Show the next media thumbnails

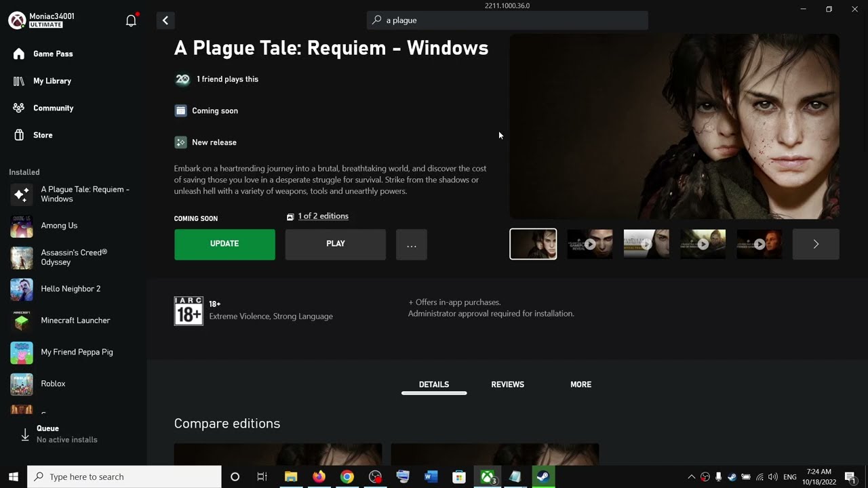pyautogui.click(x=816, y=244)
